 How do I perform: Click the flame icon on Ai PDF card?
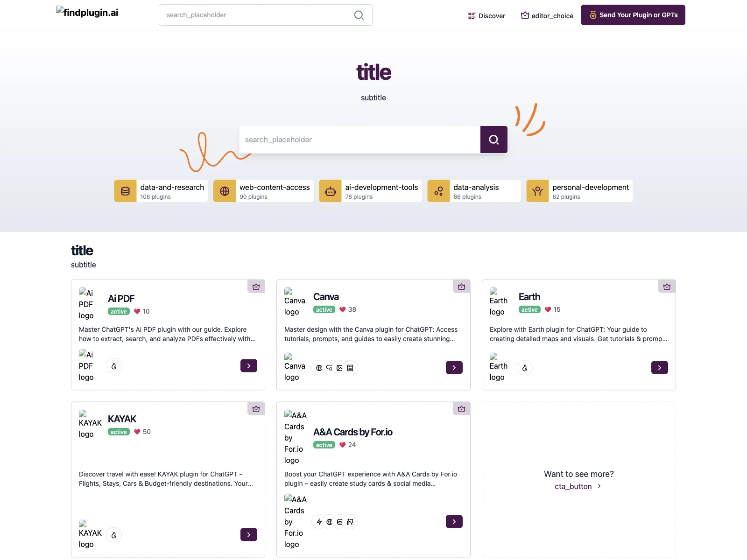(x=114, y=366)
